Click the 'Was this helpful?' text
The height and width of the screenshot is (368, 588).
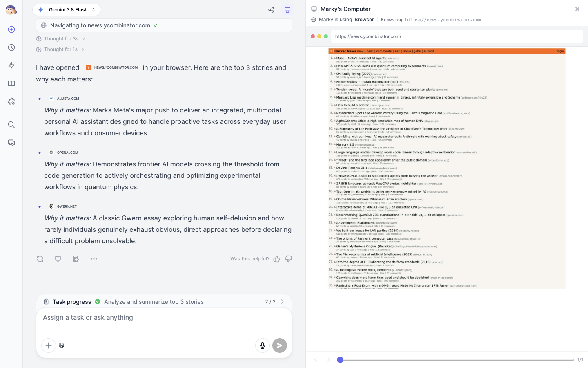(250, 259)
